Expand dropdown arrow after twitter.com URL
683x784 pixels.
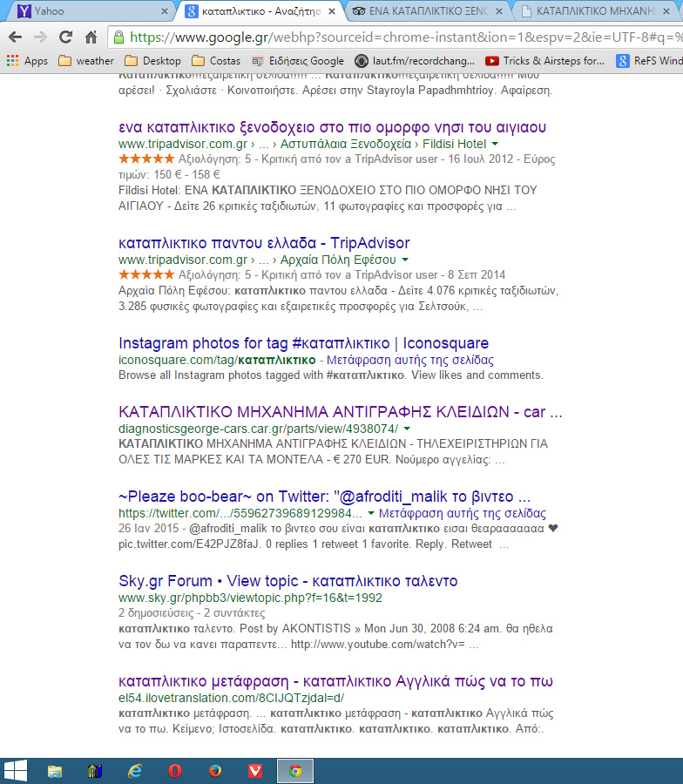[x=371, y=513]
